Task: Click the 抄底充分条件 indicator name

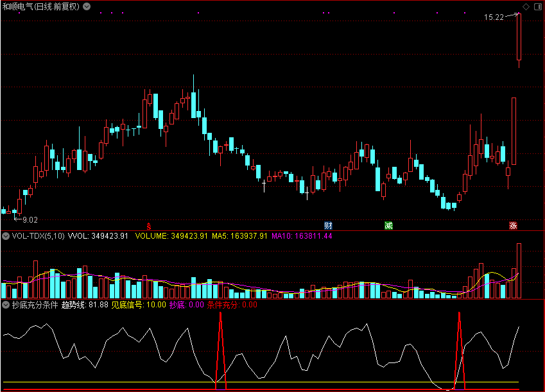Action: point(35,305)
